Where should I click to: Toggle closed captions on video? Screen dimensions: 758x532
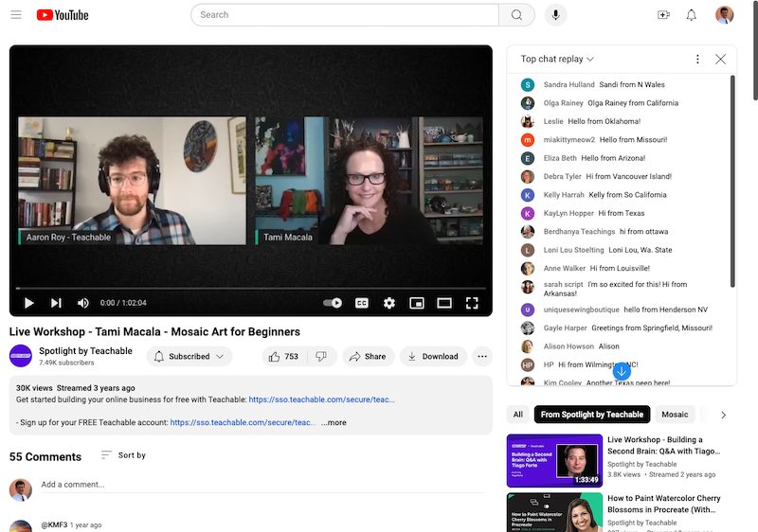[361, 303]
